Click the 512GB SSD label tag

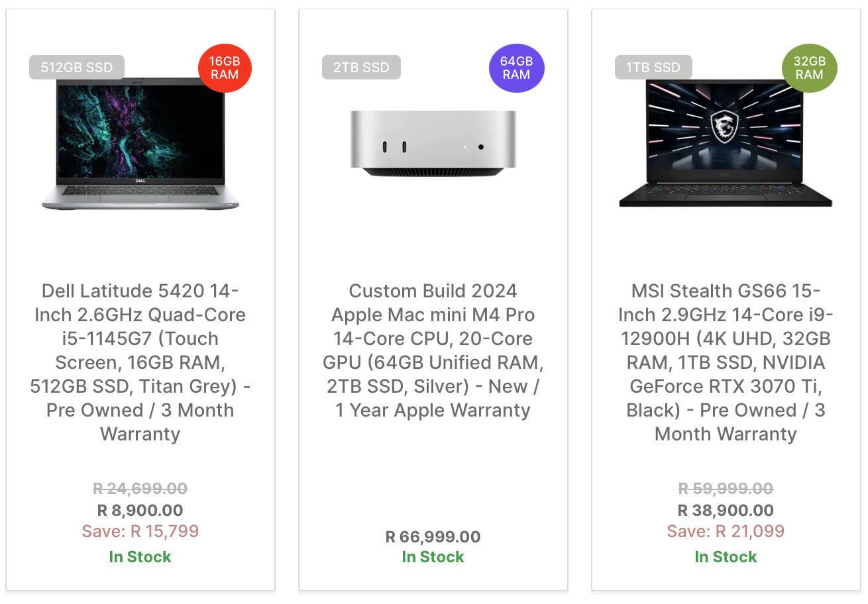pos(77,68)
